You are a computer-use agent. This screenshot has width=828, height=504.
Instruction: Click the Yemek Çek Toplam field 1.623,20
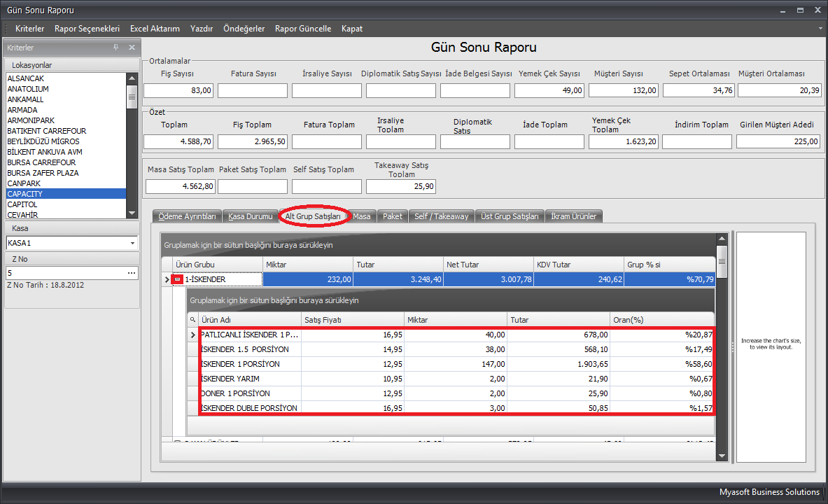click(x=624, y=141)
